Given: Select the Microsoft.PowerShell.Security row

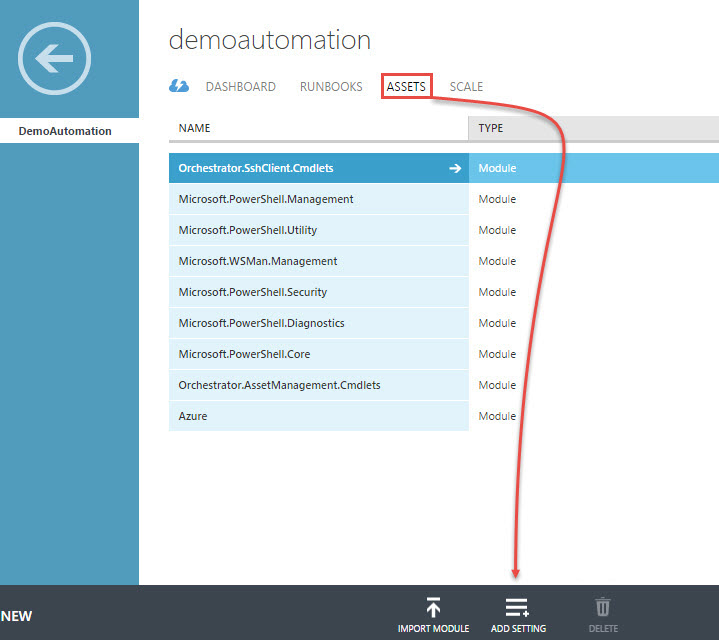Looking at the screenshot, I should coord(443,292).
